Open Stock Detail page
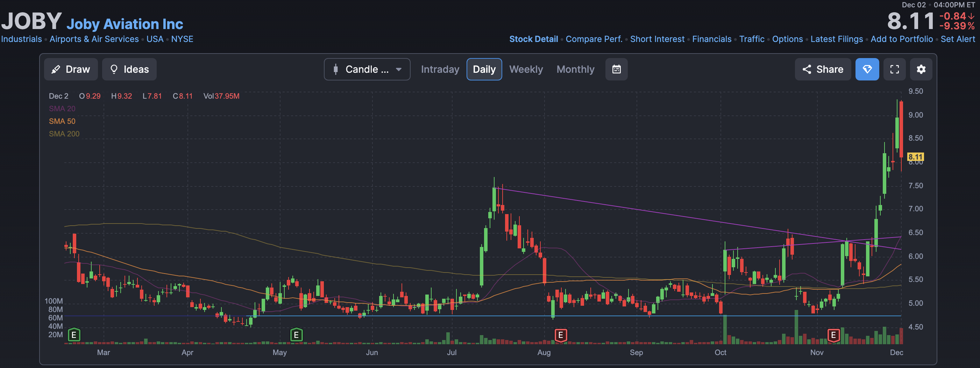Image resolution: width=980 pixels, height=368 pixels. tap(534, 39)
